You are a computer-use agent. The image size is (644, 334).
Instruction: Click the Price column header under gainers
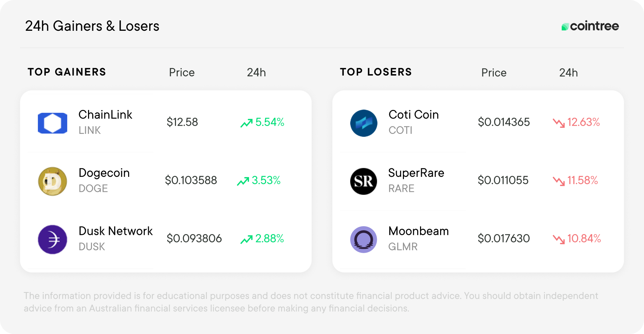182,73
